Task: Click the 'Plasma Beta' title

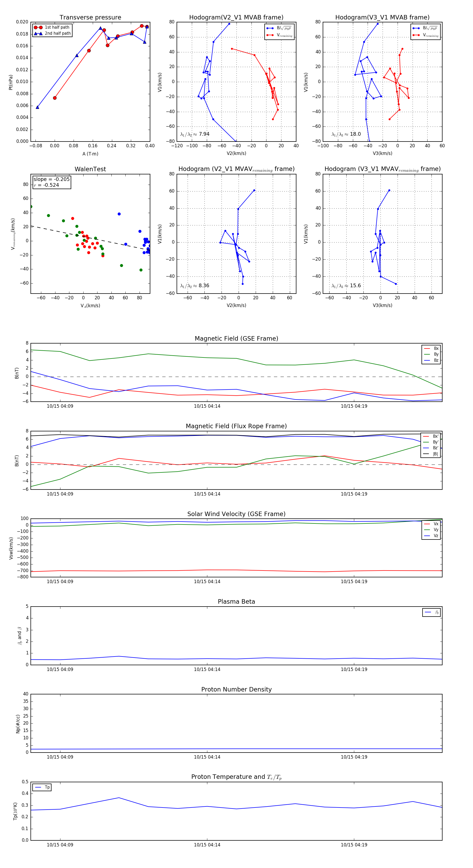Action: [236, 602]
